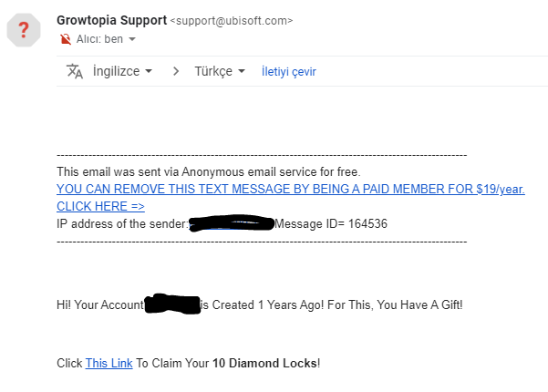
Task: Open the Türkçe target language dropdown
Action: coord(220,71)
